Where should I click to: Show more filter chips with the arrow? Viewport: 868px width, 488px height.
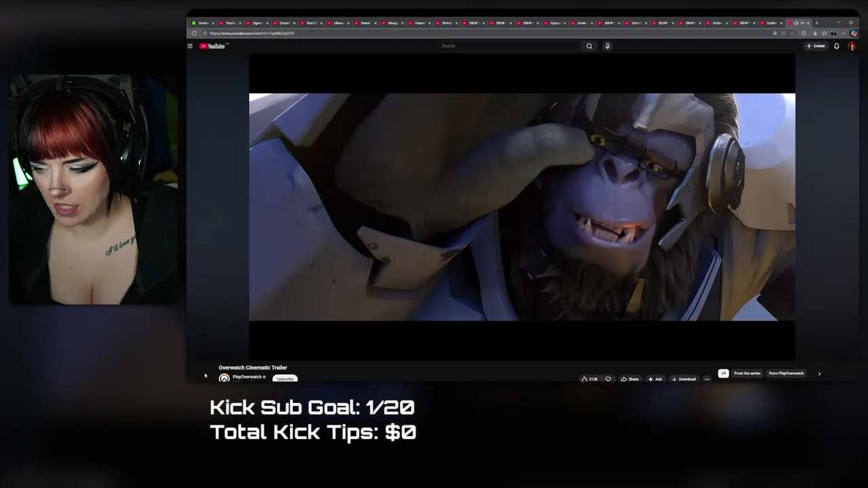tap(819, 373)
